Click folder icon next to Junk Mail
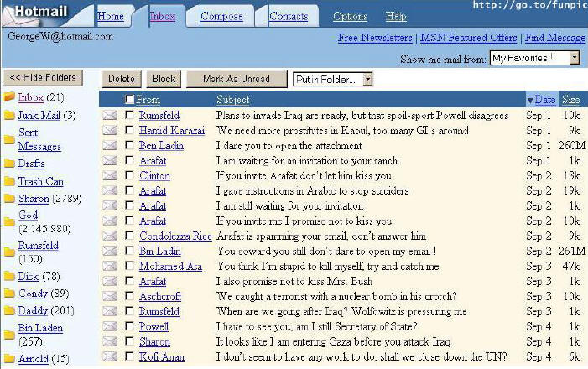Viewport: 588px width, 369px height. (x=9, y=115)
